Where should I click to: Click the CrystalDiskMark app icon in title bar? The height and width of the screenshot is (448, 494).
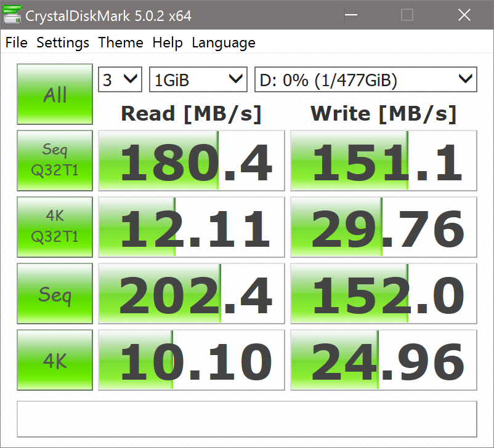pos(12,15)
